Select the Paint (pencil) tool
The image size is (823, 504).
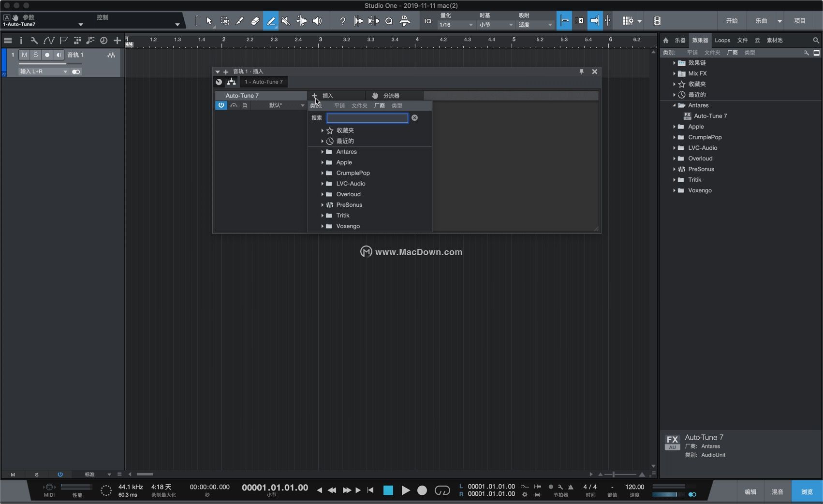pyautogui.click(x=271, y=21)
